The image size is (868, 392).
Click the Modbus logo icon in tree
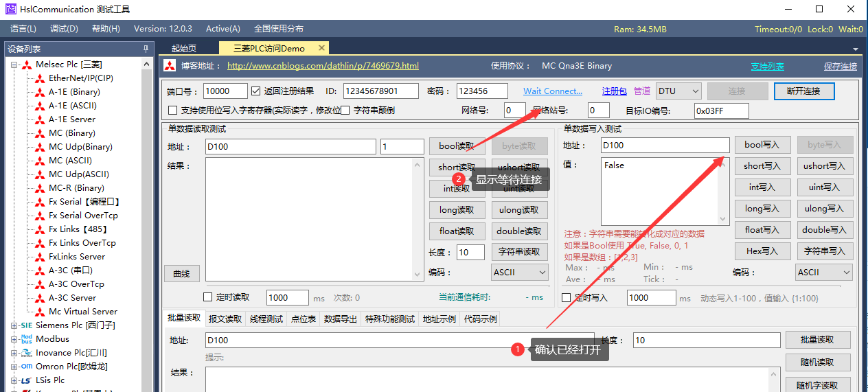tap(27, 339)
